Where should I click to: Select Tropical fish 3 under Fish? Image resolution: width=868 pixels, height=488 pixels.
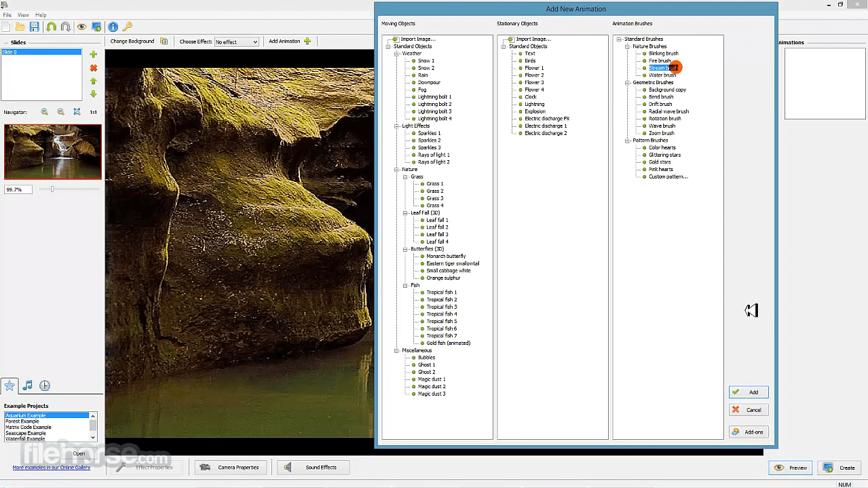pos(442,307)
